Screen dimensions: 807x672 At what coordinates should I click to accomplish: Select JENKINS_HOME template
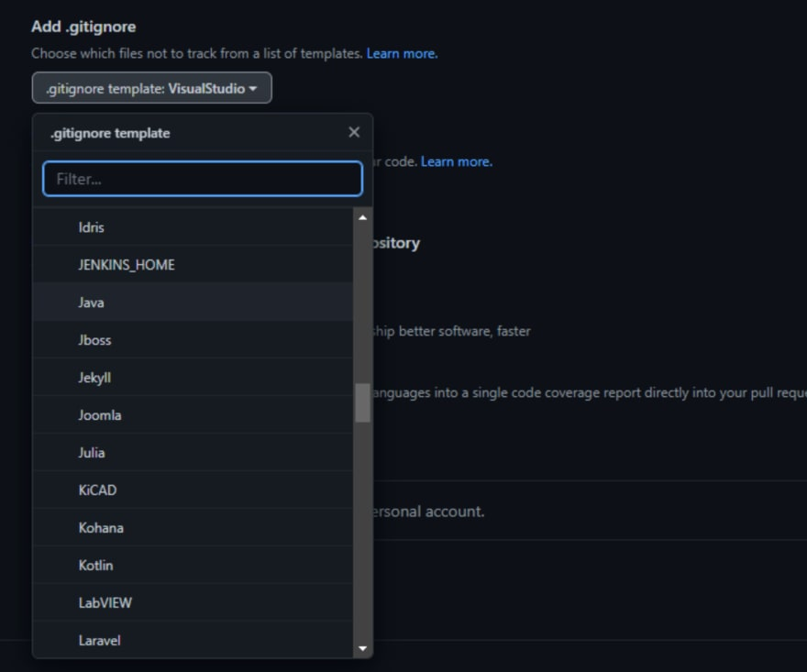point(193,264)
